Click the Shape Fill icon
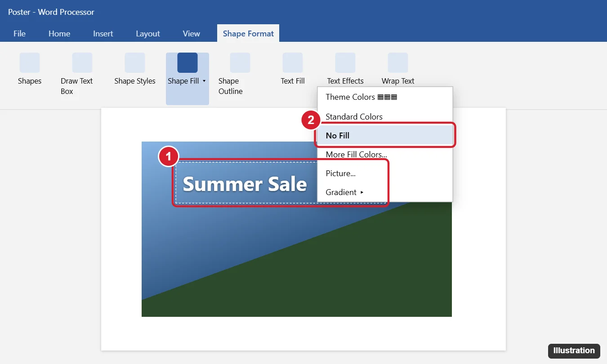 (x=187, y=62)
